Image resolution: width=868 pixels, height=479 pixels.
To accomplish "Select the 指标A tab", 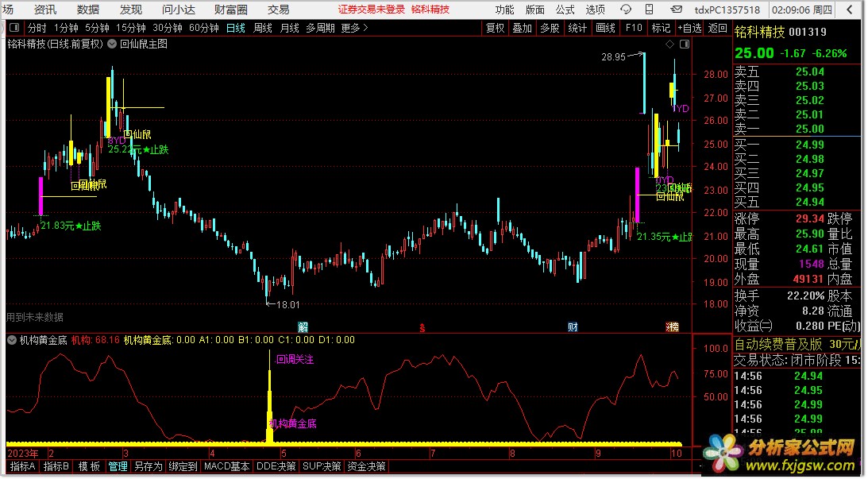I will pyautogui.click(x=23, y=467).
